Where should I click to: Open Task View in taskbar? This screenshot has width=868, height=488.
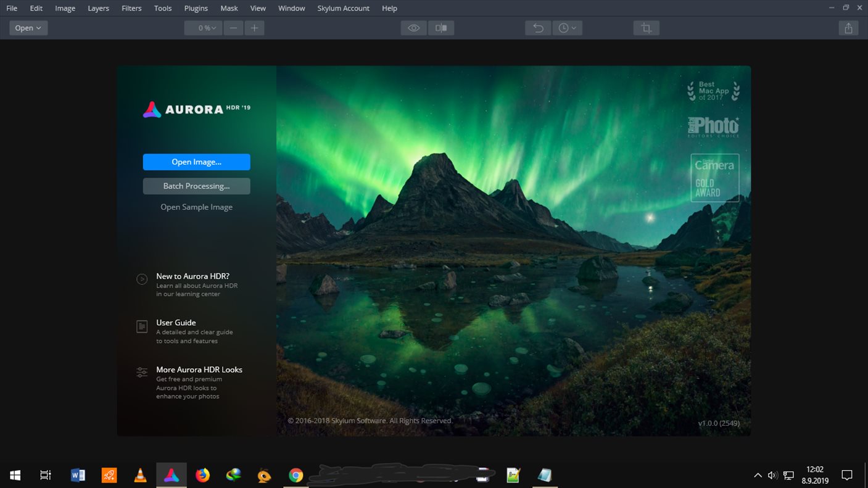tap(46, 475)
